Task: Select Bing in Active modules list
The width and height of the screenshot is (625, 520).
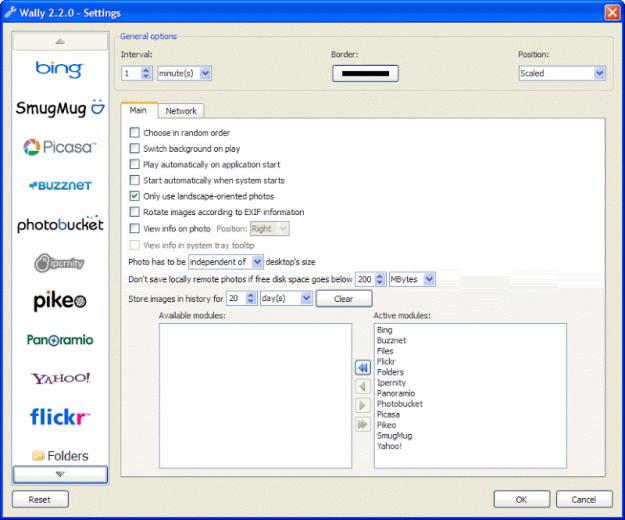Action: pyautogui.click(x=385, y=330)
